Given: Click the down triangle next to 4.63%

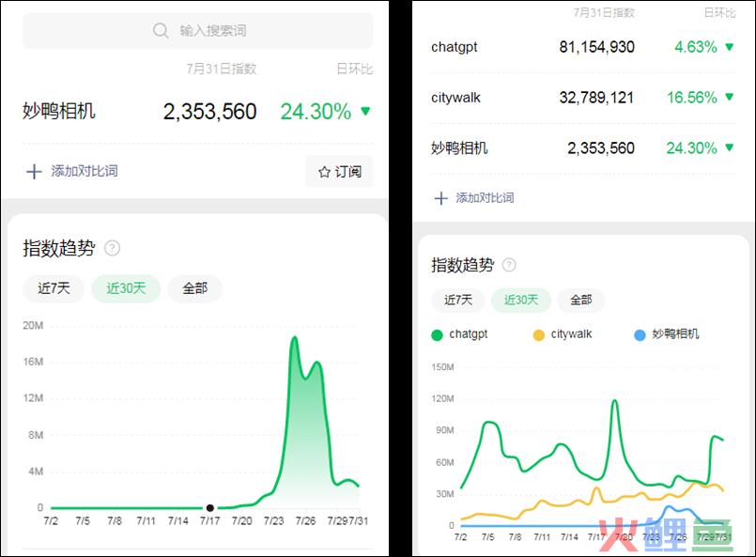Looking at the screenshot, I should pos(730,47).
